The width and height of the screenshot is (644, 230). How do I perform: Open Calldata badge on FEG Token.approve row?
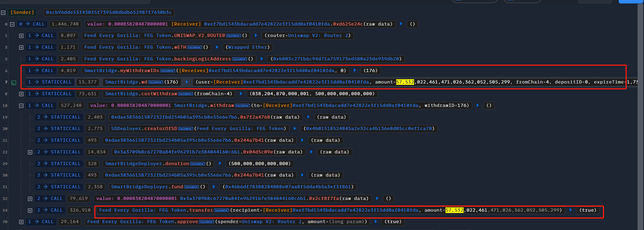pos(206,222)
